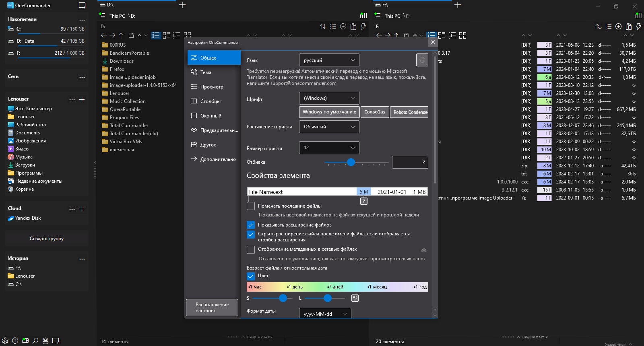644x346 pixels.
Task: Add a new item via plus-circle icon in F: pane
Action: pos(619,27)
